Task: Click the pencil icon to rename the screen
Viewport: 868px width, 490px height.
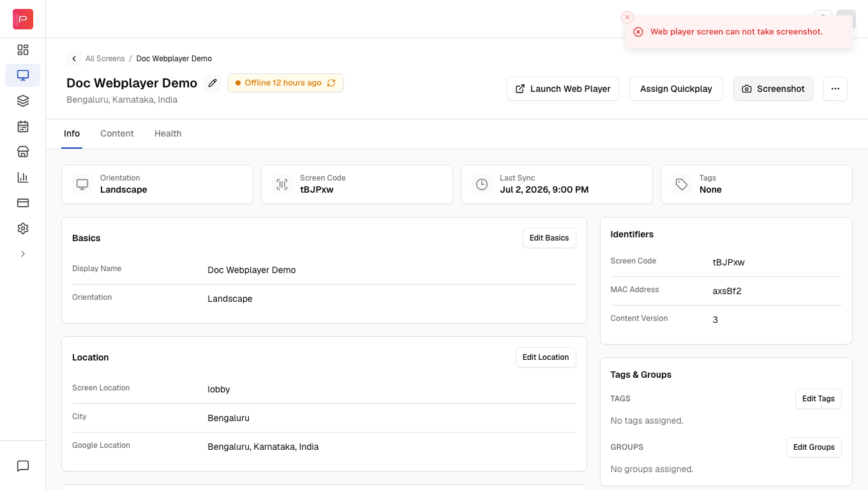Action: (x=213, y=83)
